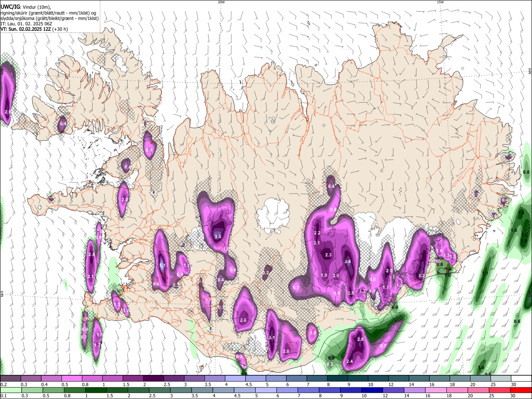Select upper scale bright pink swatch 0.5 to 0.8
Viewport: 532px width, 399px height.
72,379
